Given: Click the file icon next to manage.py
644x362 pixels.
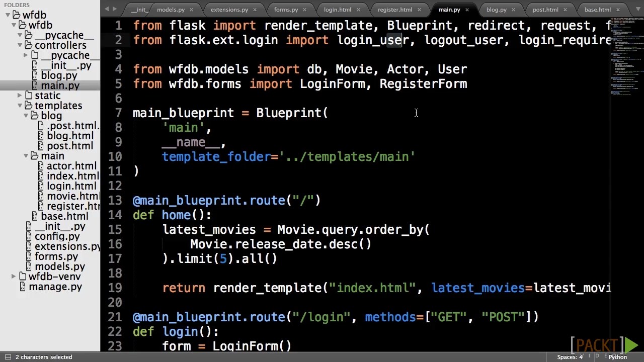Looking at the screenshot, I should point(23,287).
